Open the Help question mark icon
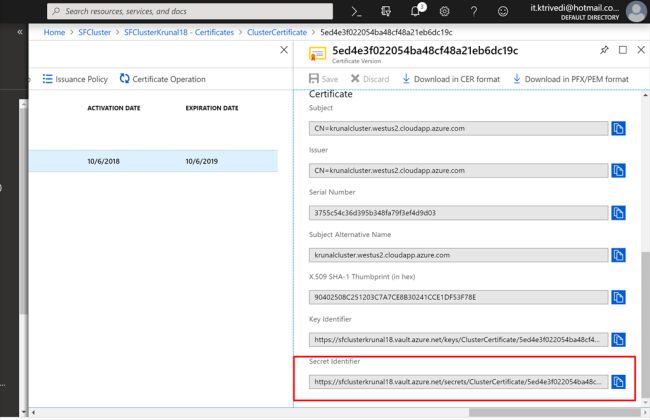Screen dimensions: 650x420 coord(474,11)
